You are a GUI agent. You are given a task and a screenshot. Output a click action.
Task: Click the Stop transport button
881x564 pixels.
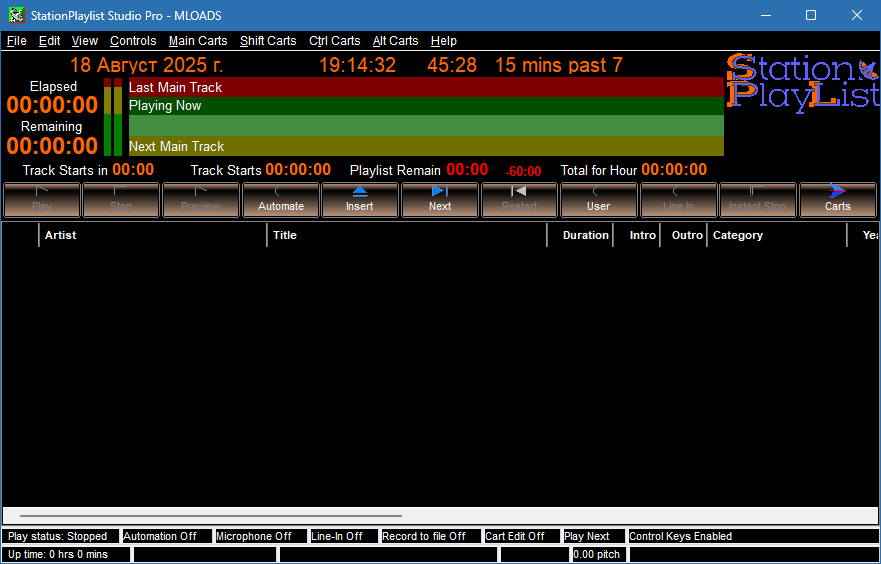click(121, 200)
